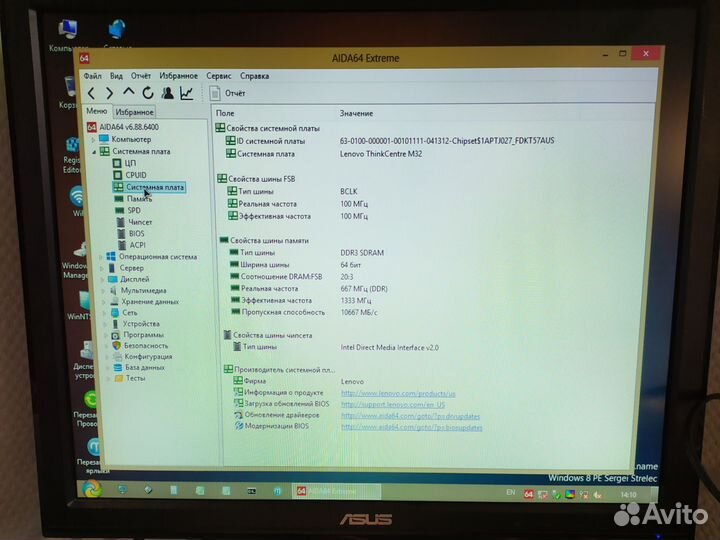Expand the Сеть node arrow
Viewport: 720px width, 540px height.
(x=105, y=313)
